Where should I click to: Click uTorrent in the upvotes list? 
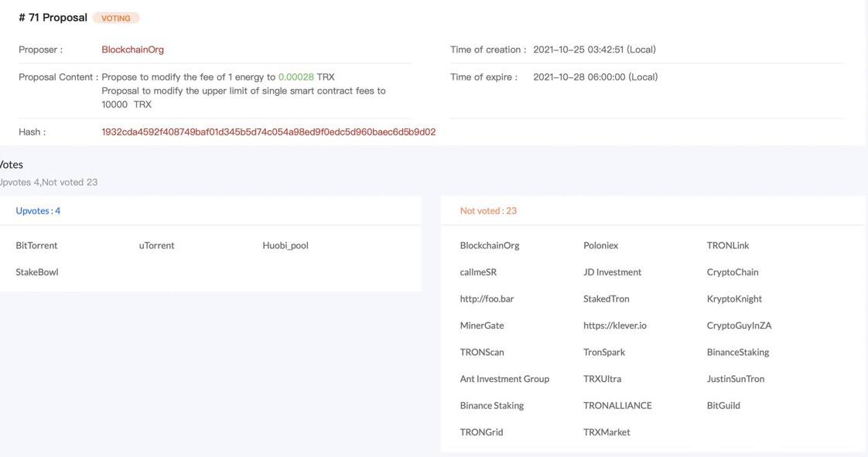click(157, 246)
